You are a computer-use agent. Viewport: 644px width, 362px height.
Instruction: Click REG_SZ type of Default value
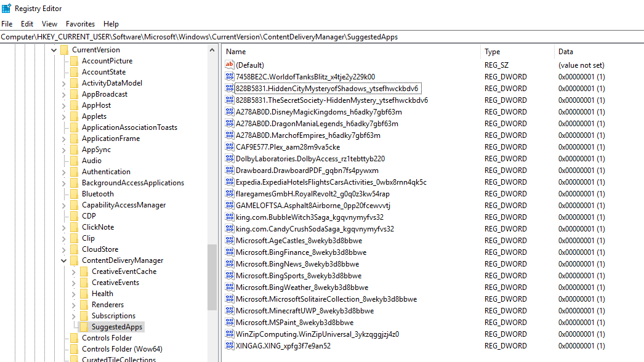tap(496, 65)
